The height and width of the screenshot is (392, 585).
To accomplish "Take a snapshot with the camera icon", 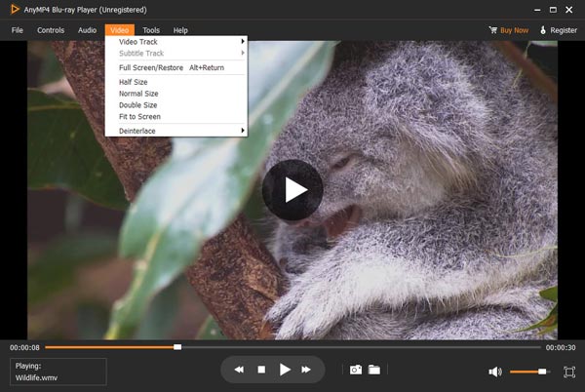I will pos(356,370).
